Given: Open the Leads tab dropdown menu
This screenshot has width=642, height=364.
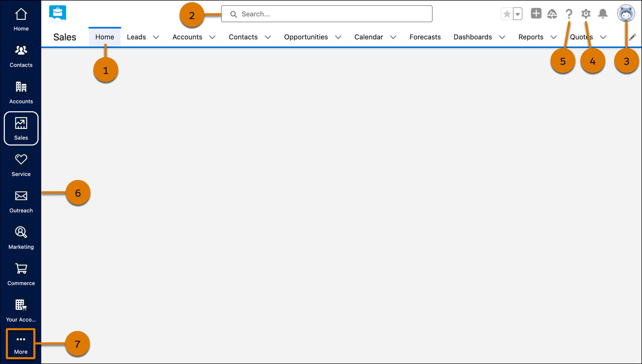Looking at the screenshot, I should [x=156, y=37].
